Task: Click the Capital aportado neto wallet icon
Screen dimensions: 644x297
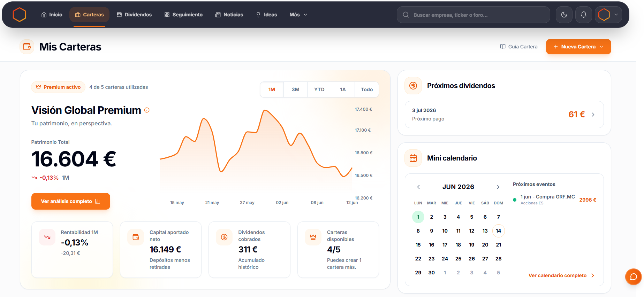Action: (x=136, y=237)
